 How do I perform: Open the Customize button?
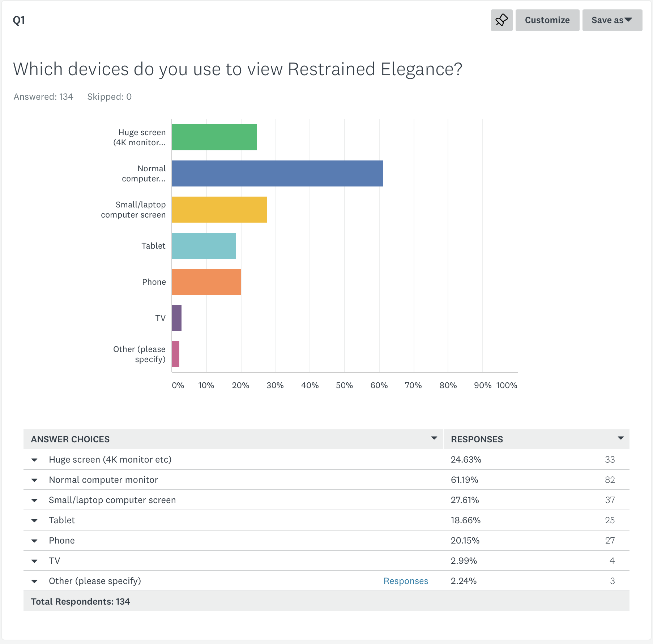(547, 20)
